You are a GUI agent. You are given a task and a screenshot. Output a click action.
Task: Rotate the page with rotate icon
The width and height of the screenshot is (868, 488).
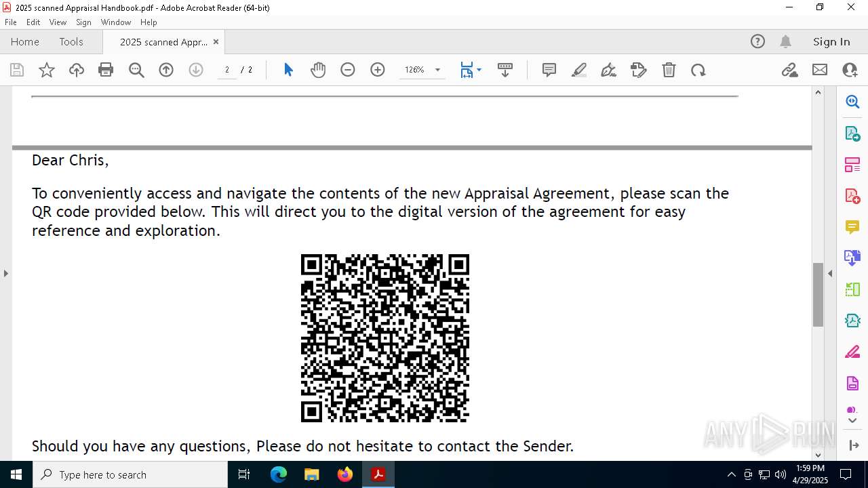tap(698, 70)
